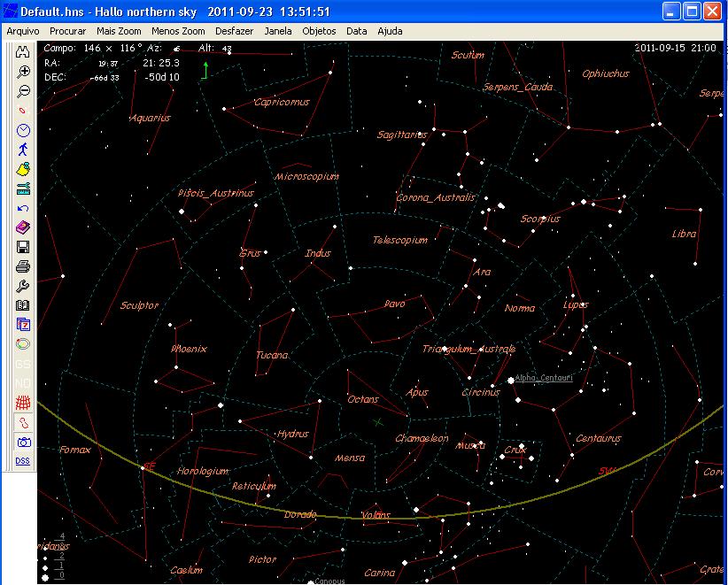Toggle the GS toolbar button
The width and height of the screenshot is (728, 585).
tap(23, 364)
